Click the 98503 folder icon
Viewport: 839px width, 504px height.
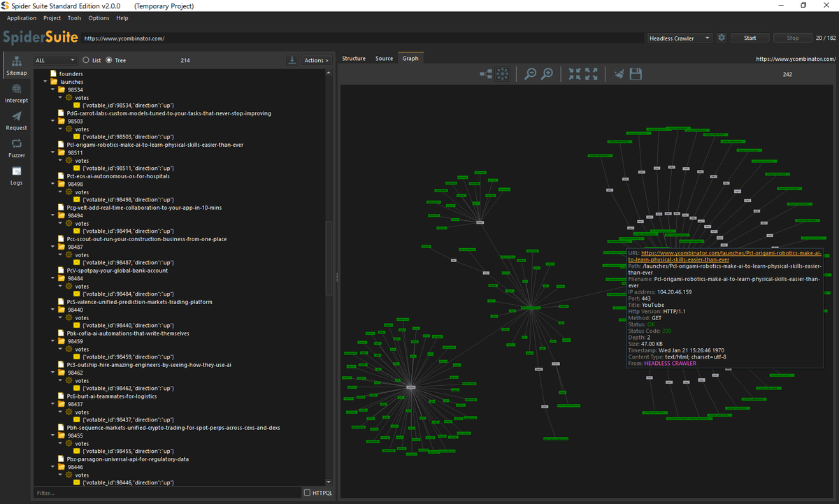point(62,121)
